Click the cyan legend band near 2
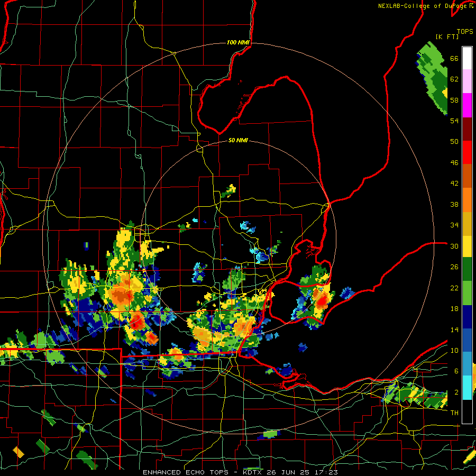 pyautogui.click(x=467, y=388)
